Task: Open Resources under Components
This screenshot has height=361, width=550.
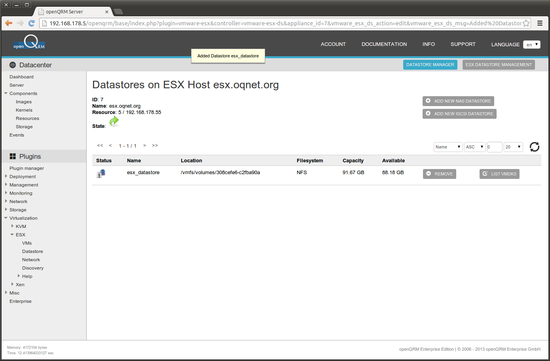Action: (x=27, y=119)
